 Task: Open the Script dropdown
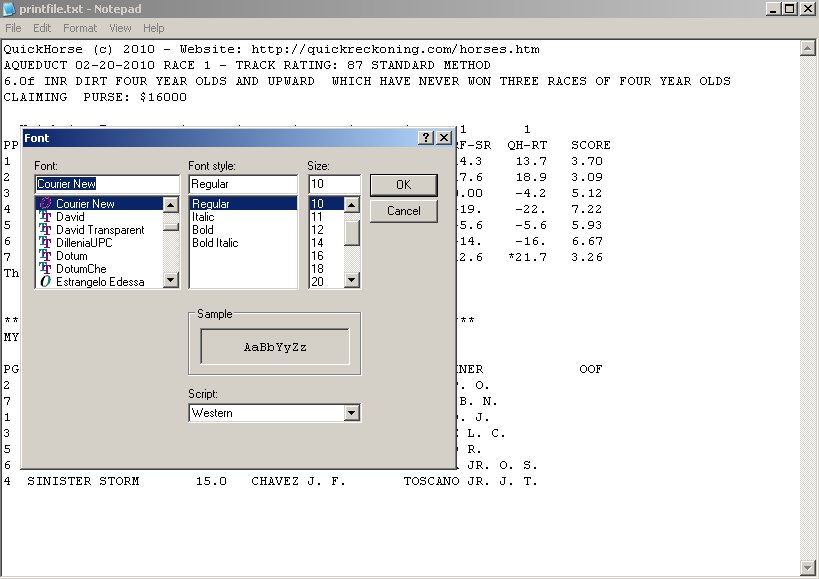coord(351,413)
